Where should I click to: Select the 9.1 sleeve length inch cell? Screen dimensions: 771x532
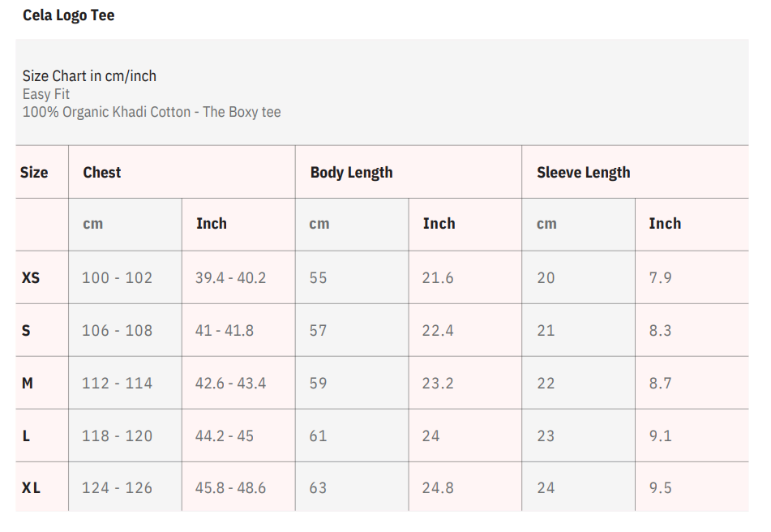(x=660, y=435)
